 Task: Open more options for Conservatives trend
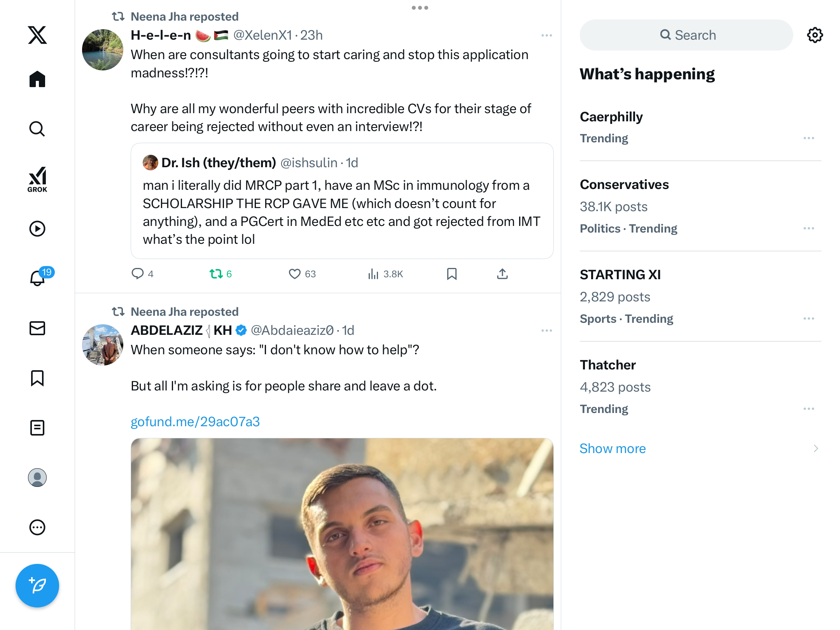808,228
